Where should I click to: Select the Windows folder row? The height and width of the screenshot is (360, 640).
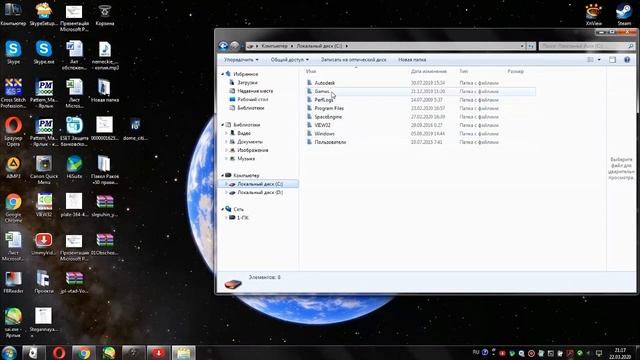[420, 133]
